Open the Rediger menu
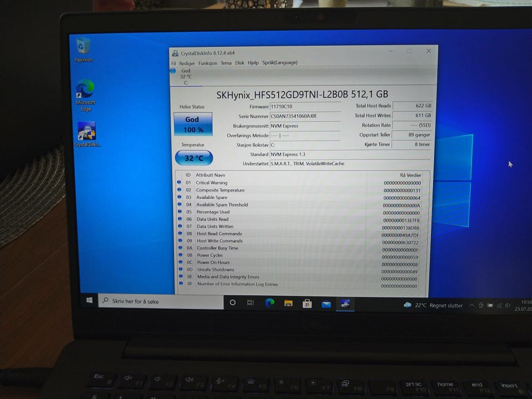532x399 pixels. pyautogui.click(x=187, y=63)
